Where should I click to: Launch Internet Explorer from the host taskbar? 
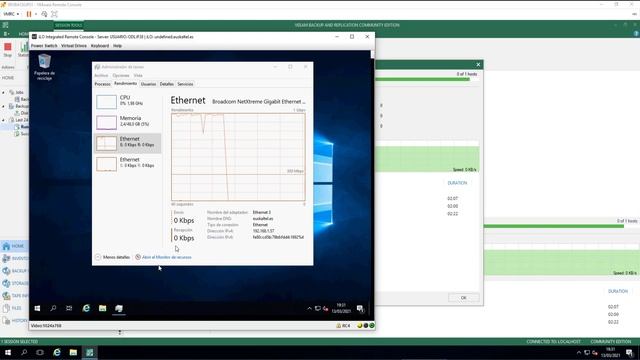pyautogui.click(x=57, y=353)
